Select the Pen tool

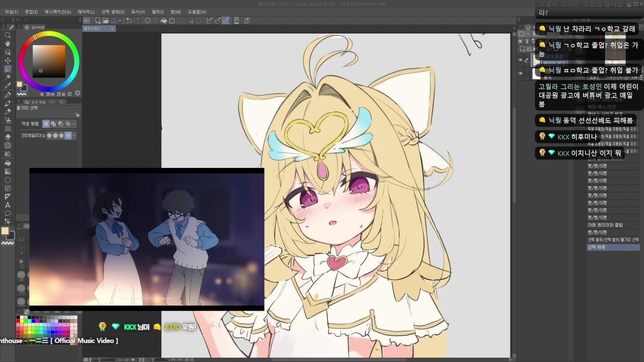click(x=8, y=95)
